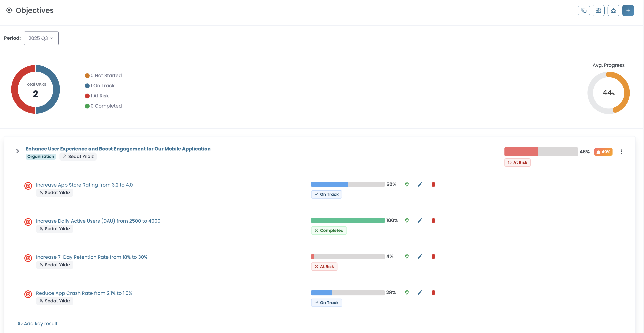This screenshot has height=333, width=644.
Task: Open the balance scale weights icon
Action: [x=599, y=10]
